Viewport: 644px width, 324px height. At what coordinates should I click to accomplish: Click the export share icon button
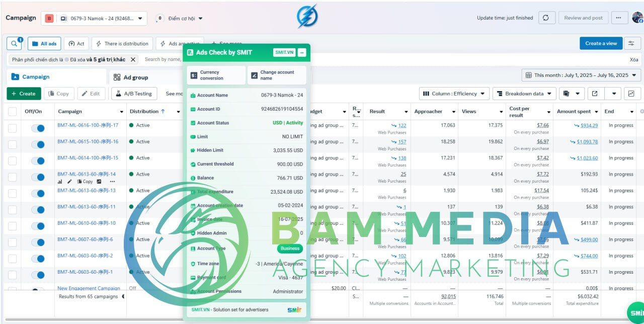click(595, 94)
